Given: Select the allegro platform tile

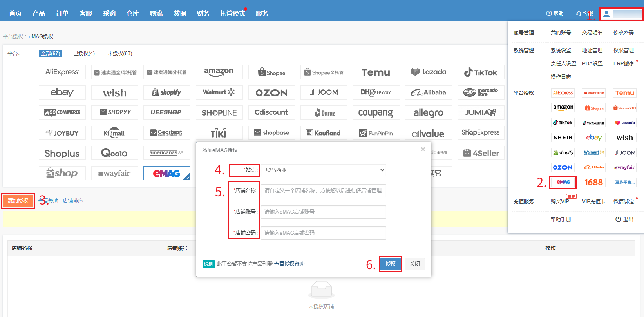Looking at the screenshot, I should (429, 112).
